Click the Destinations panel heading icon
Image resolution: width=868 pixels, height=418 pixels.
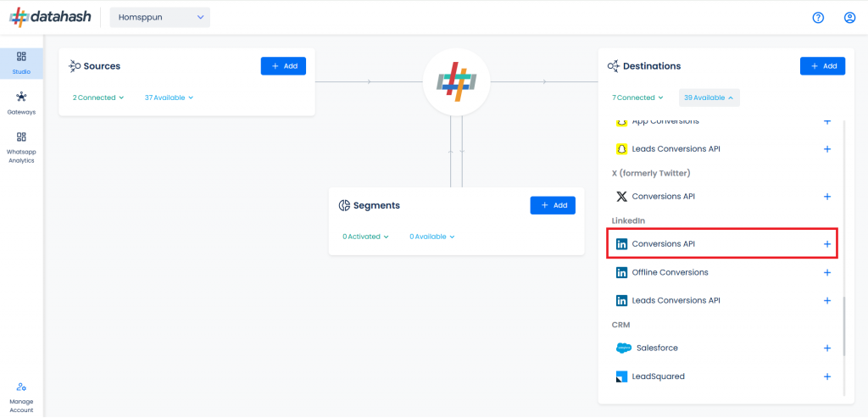[614, 66]
